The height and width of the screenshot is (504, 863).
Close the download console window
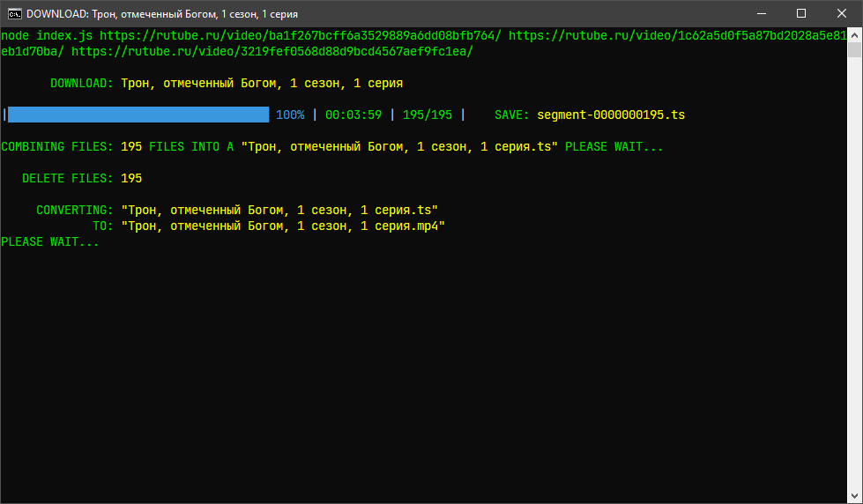(x=841, y=13)
